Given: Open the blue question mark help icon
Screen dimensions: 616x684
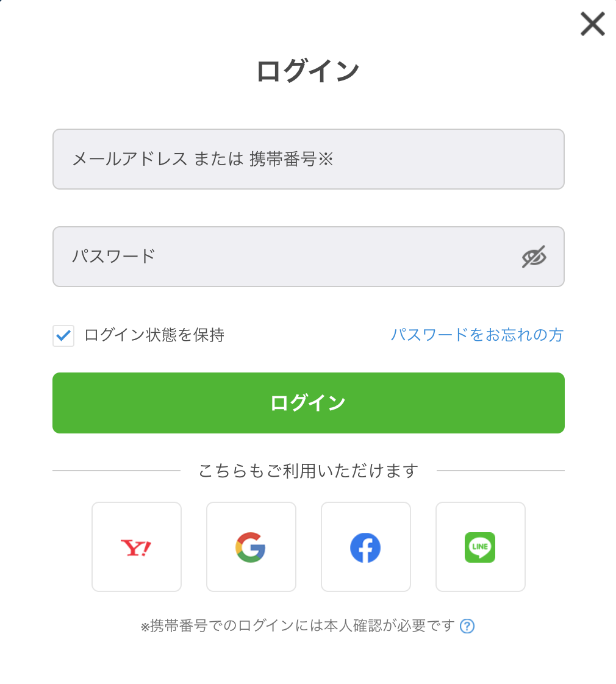Looking at the screenshot, I should pos(467,626).
